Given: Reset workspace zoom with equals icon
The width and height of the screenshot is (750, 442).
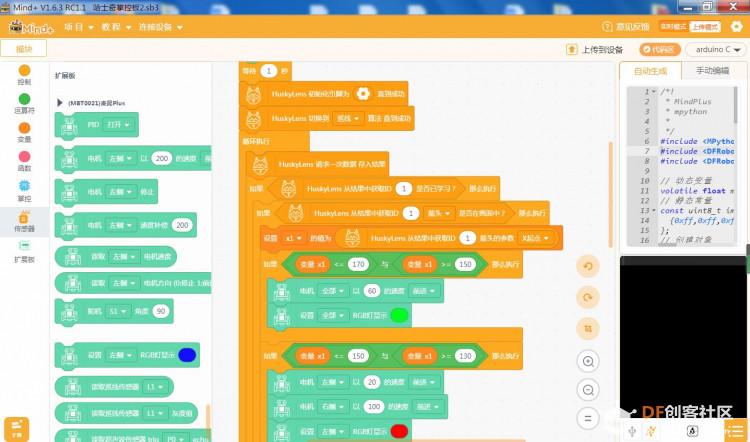Looking at the screenshot, I should point(588,419).
